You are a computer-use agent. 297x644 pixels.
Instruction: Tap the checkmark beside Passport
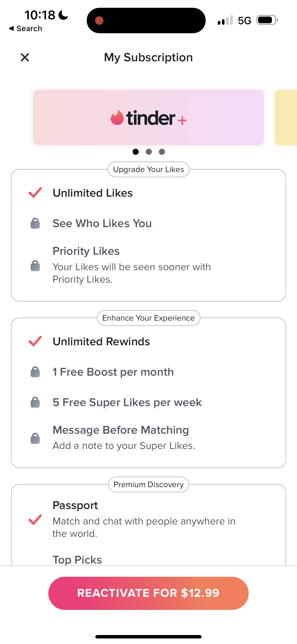tap(35, 520)
